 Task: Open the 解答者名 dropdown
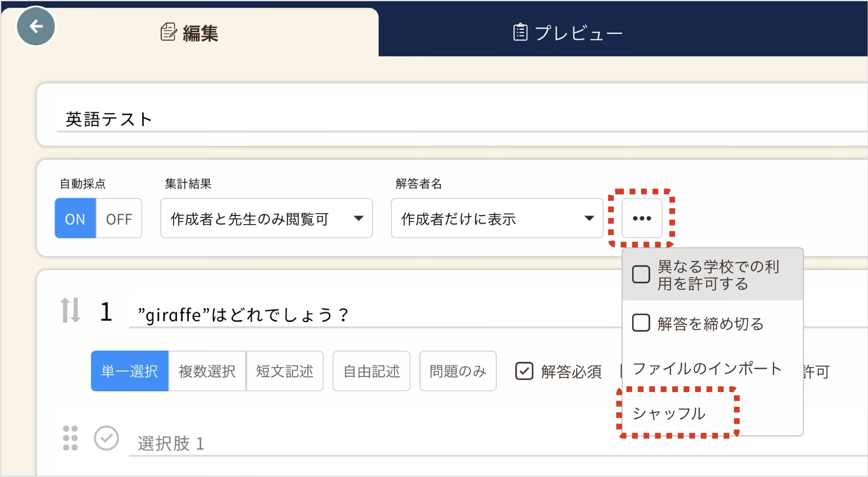pos(497,218)
